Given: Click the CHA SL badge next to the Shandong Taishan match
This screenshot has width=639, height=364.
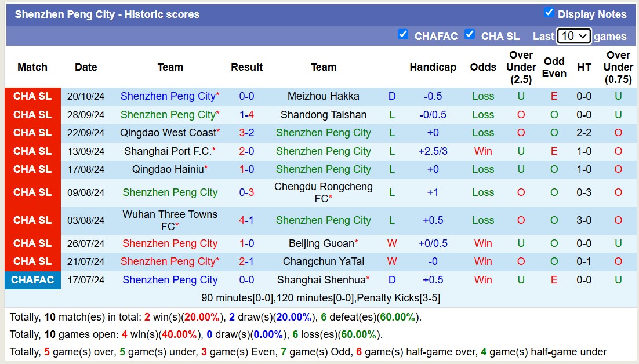Looking at the screenshot, I should pyautogui.click(x=32, y=115).
